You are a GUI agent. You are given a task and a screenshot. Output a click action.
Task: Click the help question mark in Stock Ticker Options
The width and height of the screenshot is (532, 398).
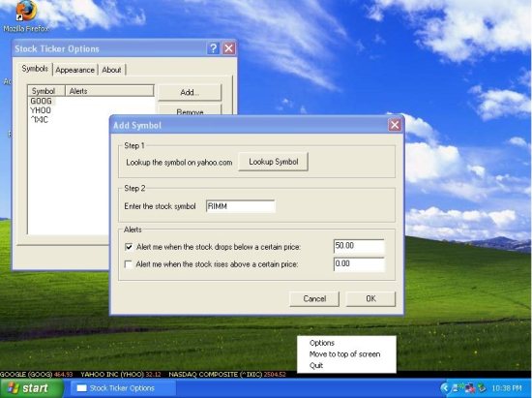coord(213,48)
